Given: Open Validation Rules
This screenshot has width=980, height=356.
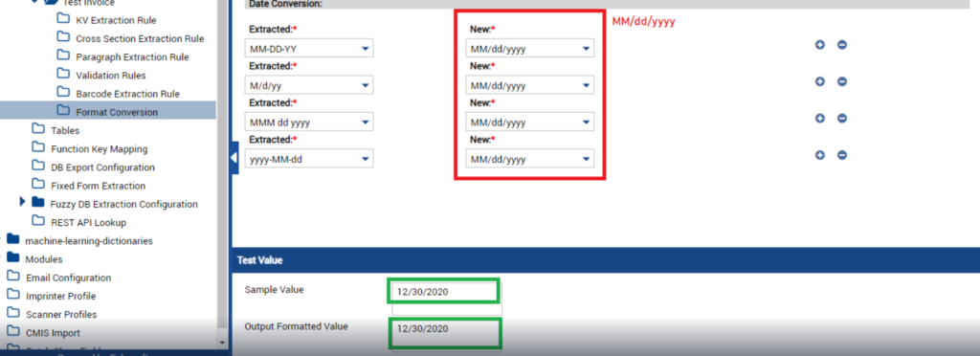Looking at the screenshot, I should click(x=111, y=76).
